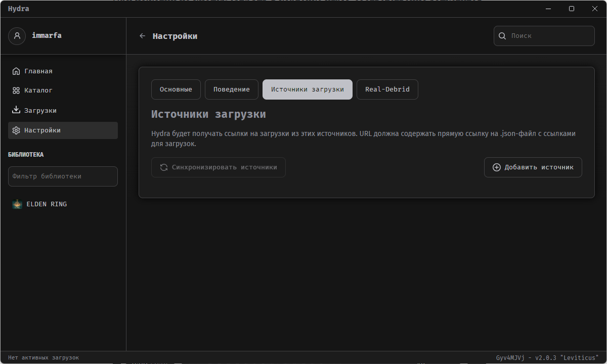Open Каталог in sidebar
This screenshot has width=607, height=364.
click(63, 90)
